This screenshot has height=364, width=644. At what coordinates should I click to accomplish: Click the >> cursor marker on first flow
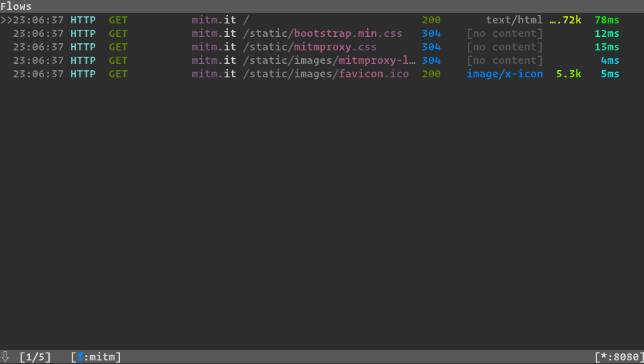(x=6, y=21)
